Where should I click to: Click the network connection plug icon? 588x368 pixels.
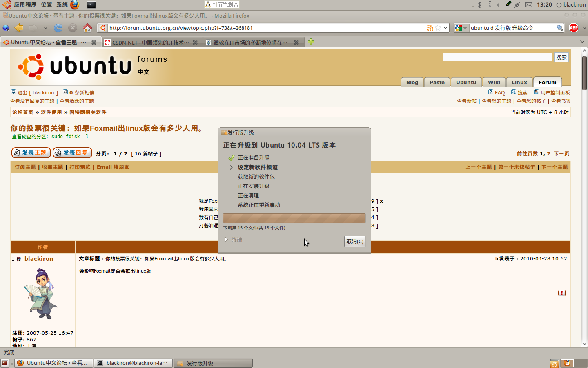[517, 5]
